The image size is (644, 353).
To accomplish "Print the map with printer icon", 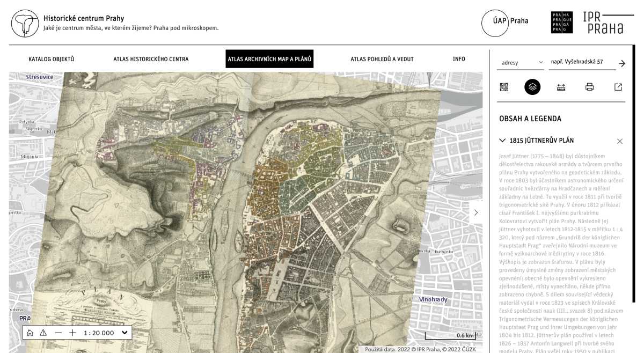I will coord(589,87).
